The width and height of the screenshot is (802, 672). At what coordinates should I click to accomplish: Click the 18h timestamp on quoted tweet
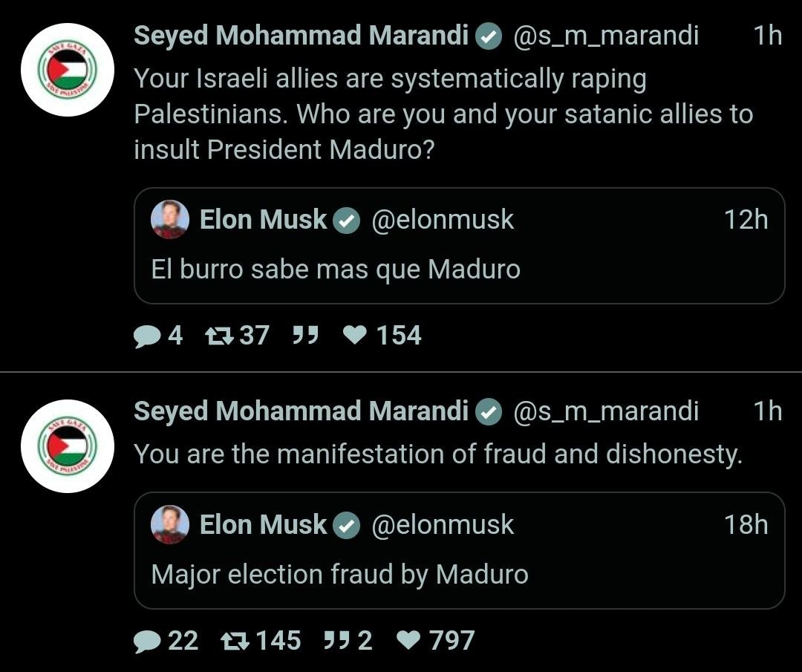tap(746, 525)
